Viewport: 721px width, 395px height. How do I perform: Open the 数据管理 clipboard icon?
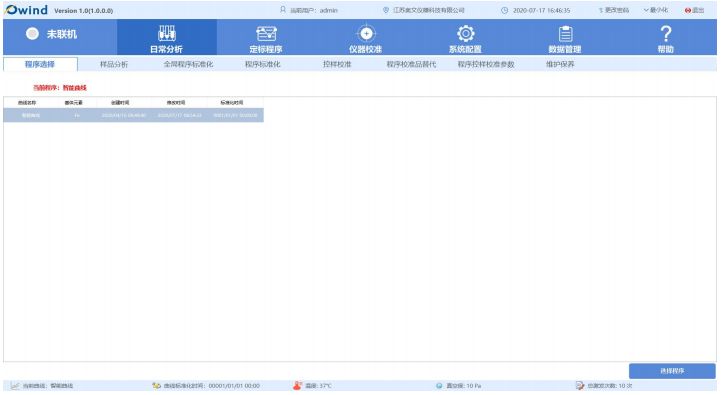coord(565,34)
